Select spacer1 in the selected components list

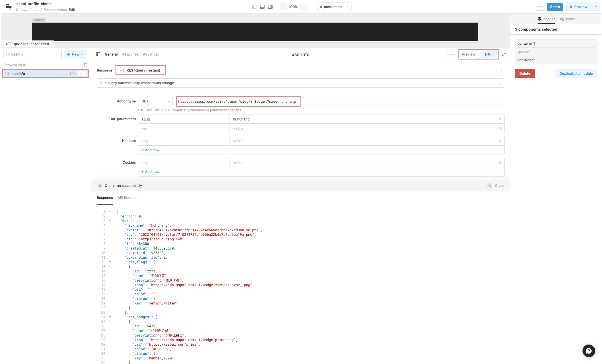(x=556, y=52)
